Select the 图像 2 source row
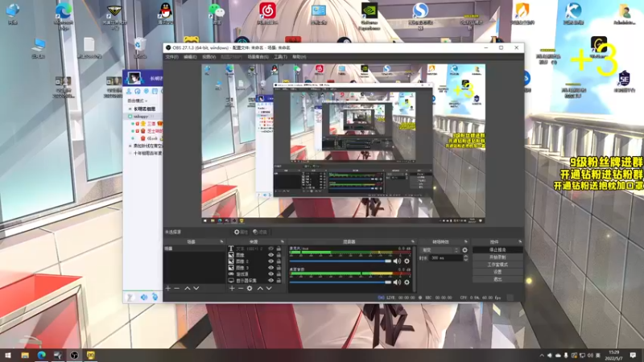Screen dimensions: 644x362 (x=255, y=261)
